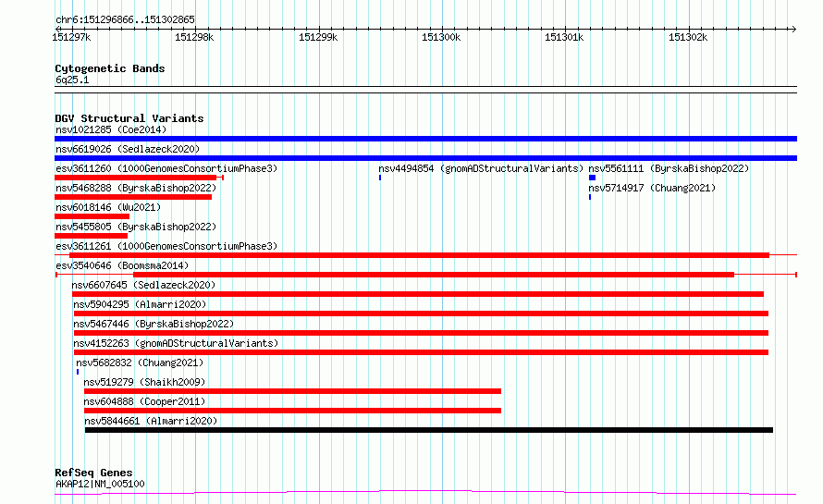This screenshot has width=823, height=504.
Task: Click nsv5904295 (Almarri2020) label
Action: pyautogui.click(x=140, y=304)
